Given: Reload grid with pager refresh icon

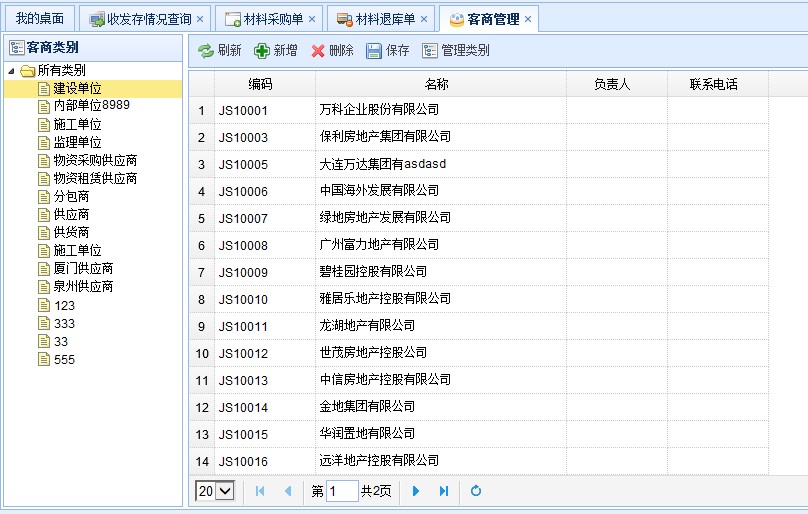Looking at the screenshot, I should click(476, 491).
